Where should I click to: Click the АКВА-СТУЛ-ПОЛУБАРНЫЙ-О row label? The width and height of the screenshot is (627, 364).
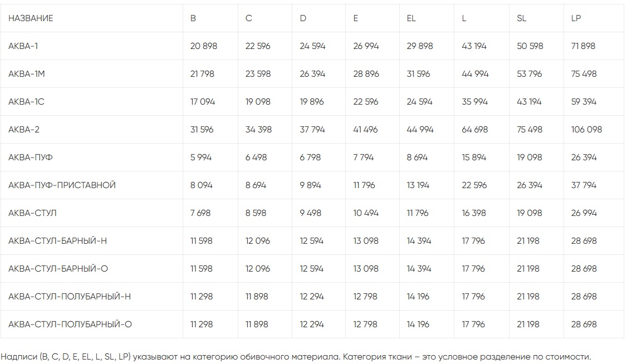70,324
